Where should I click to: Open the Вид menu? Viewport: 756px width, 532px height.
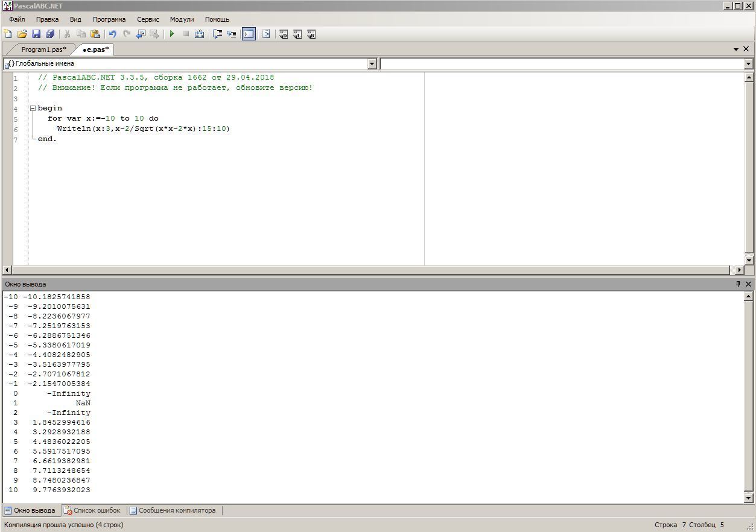point(75,19)
